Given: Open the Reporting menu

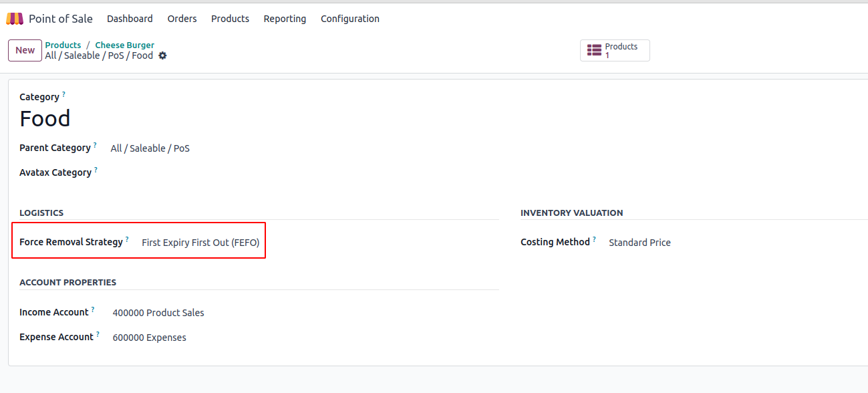Looking at the screenshot, I should [x=285, y=19].
